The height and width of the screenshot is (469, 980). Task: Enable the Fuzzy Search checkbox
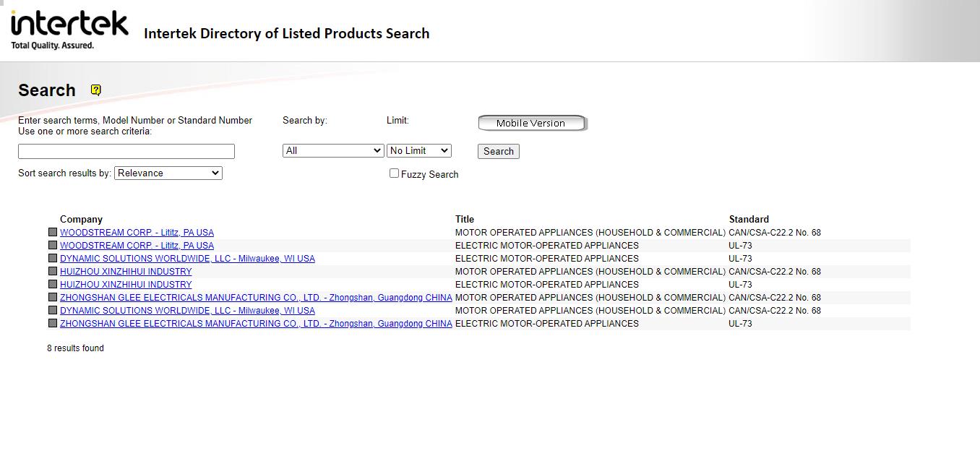click(394, 173)
